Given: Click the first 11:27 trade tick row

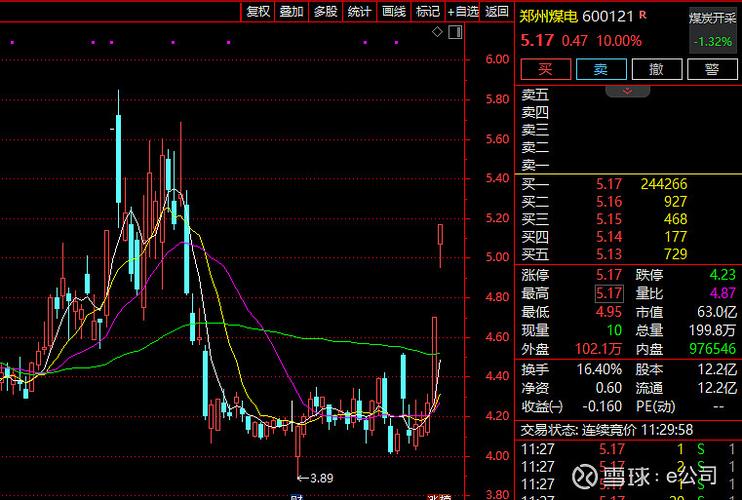Looking at the screenshot, I should coord(628,449).
